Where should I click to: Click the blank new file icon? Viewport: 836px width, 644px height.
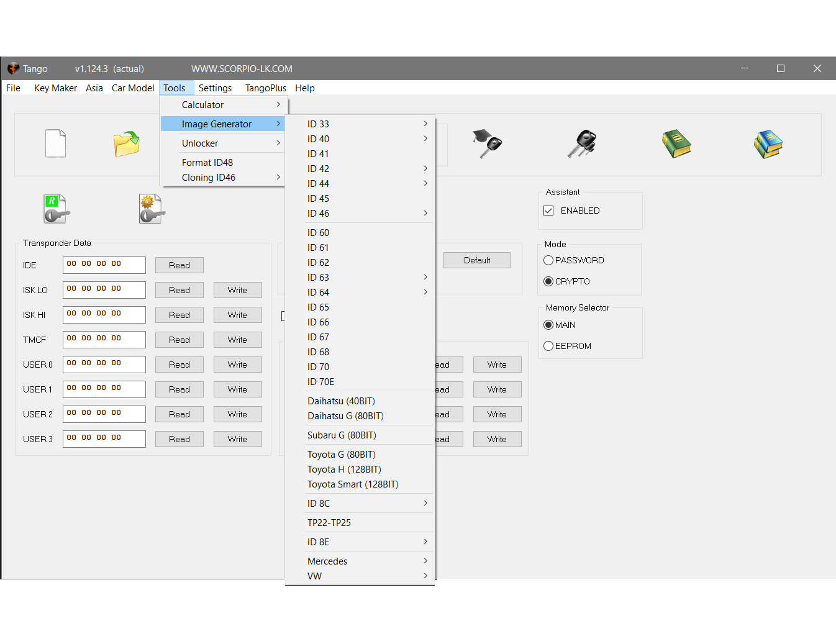click(55, 143)
